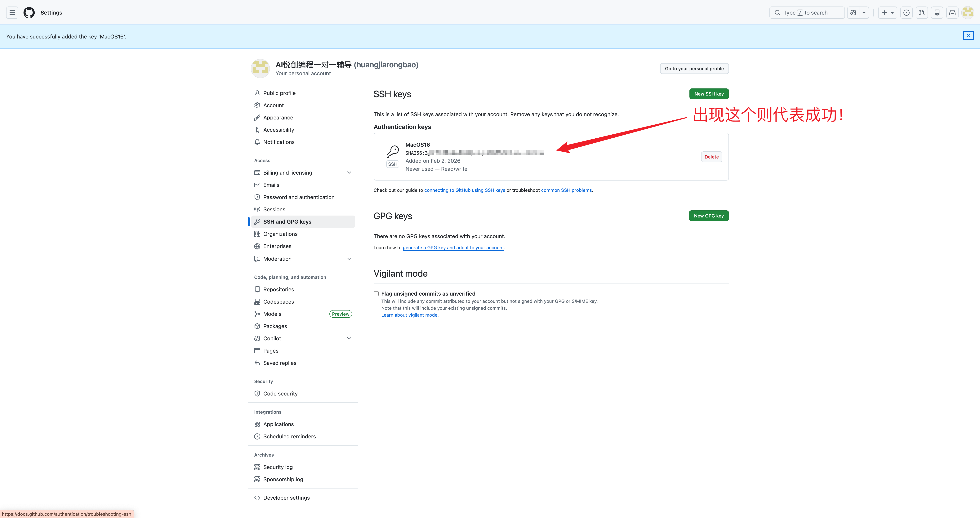Screen dimensions: 980x518
Task: Open the Repositories icon in the header
Action: click(937, 13)
